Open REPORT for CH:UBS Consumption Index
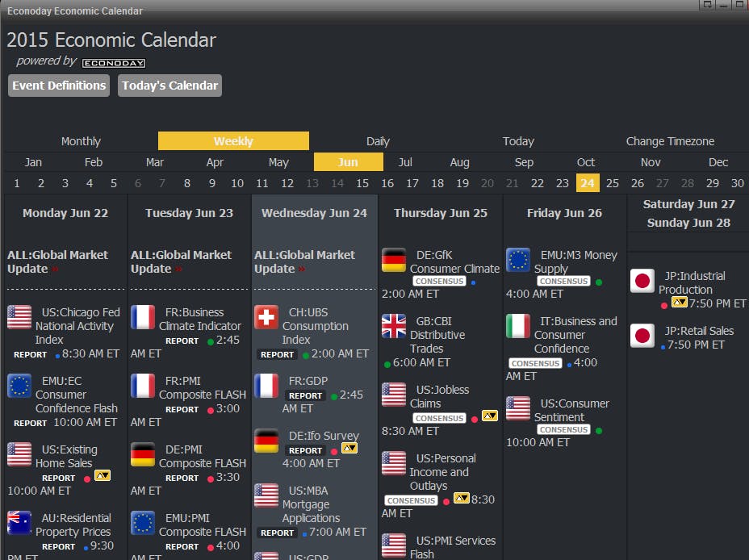Image resolution: width=749 pixels, height=560 pixels. [277, 355]
